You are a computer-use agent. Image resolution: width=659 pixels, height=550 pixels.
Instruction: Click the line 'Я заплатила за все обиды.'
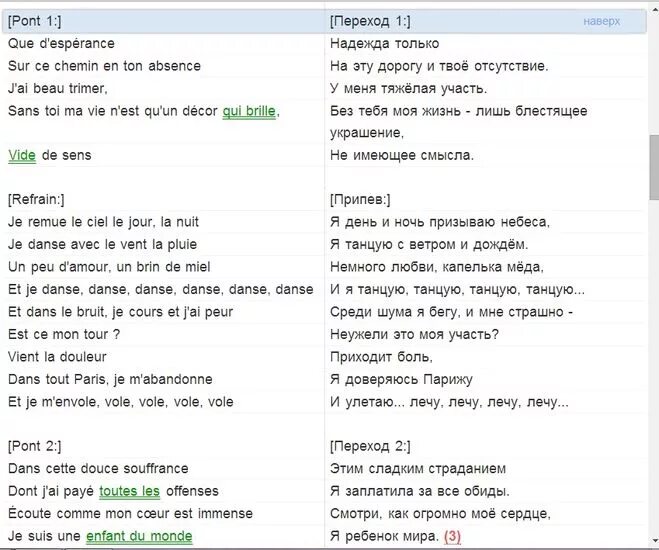point(420,491)
